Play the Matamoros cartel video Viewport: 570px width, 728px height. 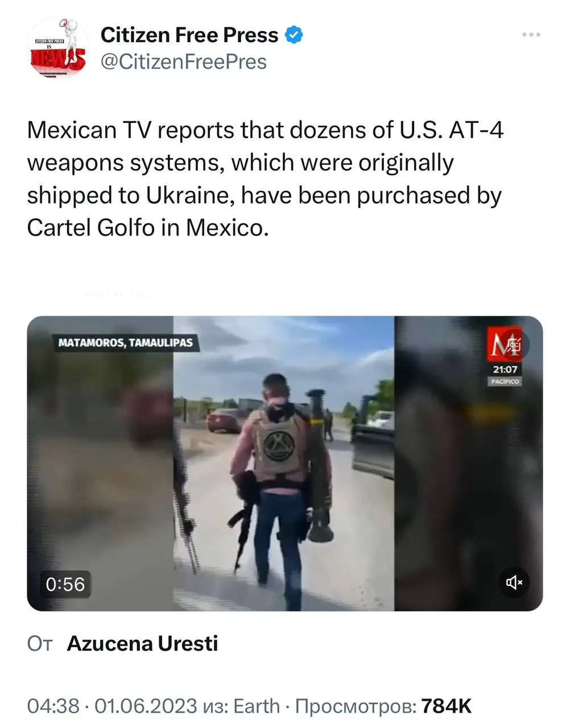pos(284,464)
